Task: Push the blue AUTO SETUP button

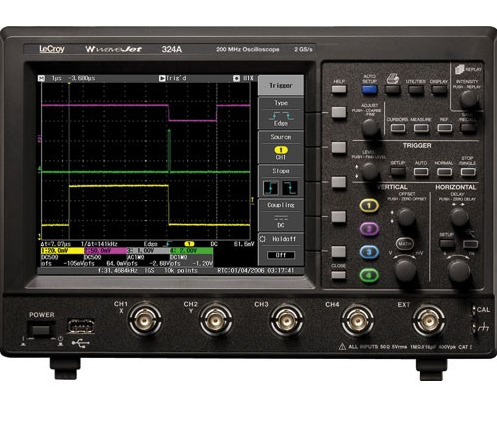Action: coord(369,90)
